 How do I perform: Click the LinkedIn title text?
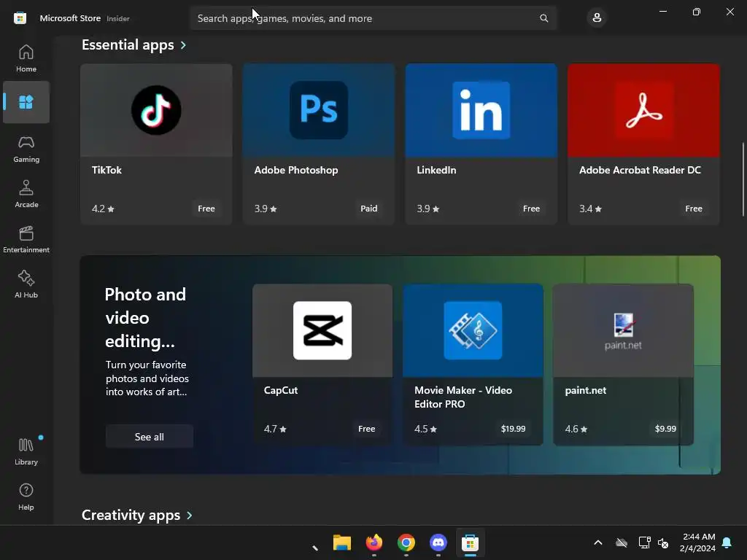pyautogui.click(x=436, y=170)
